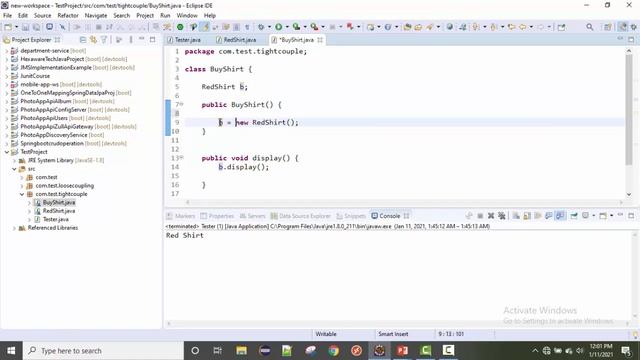640x360 pixels.
Task: Click the New Java Class icon
Action: tap(388, 27)
